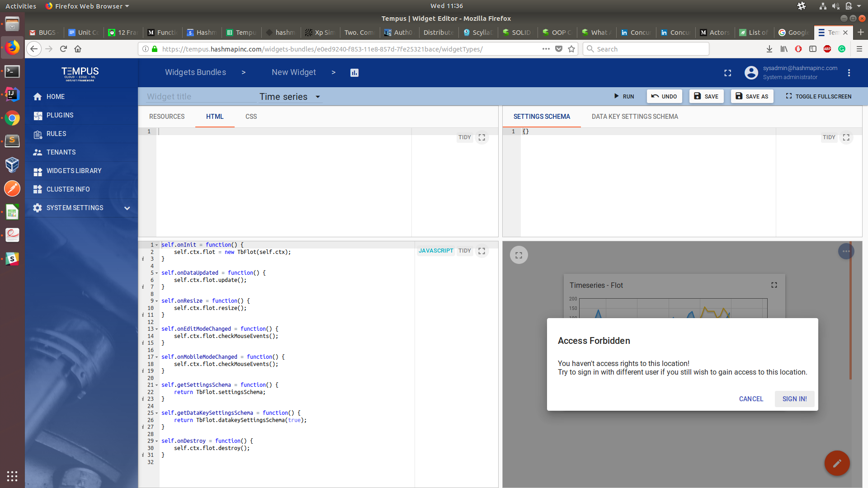Run the widget with the play icon
The width and height of the screenshot is (868, 488).
(x=624, y=96)
